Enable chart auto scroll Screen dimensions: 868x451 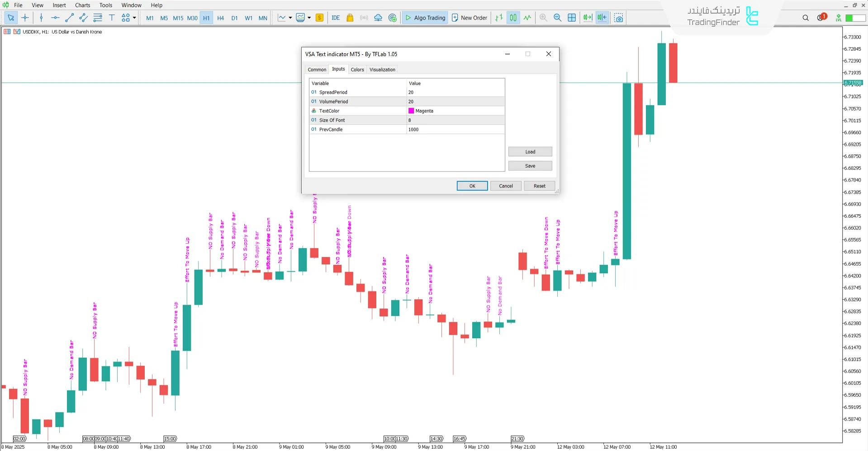(588, 18)
